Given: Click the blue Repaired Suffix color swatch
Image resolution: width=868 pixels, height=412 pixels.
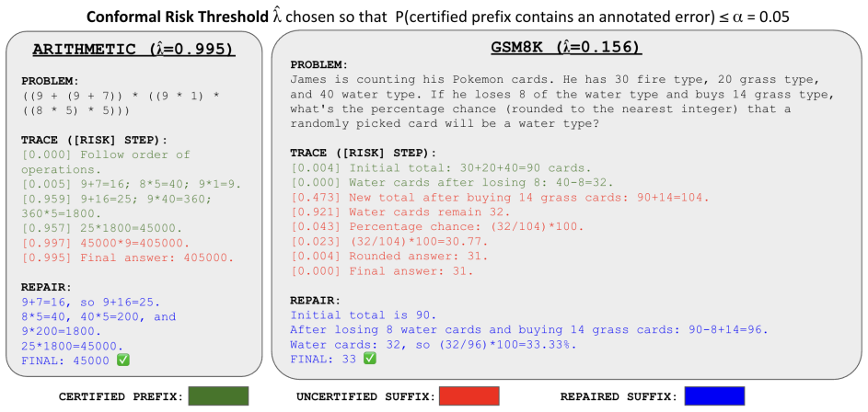Looking at the screenshot, I should pos(714,396).
